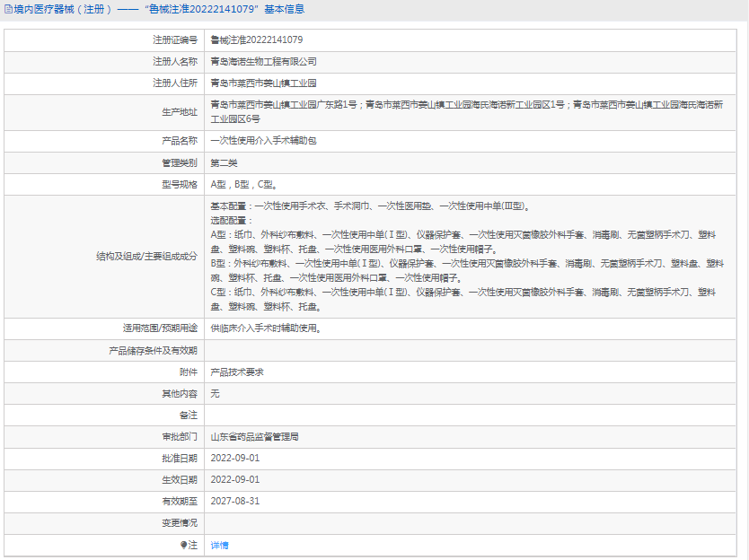Click the 其他内容 label
The height and width of the screenshot is (560, 749).
click(180, 394)
